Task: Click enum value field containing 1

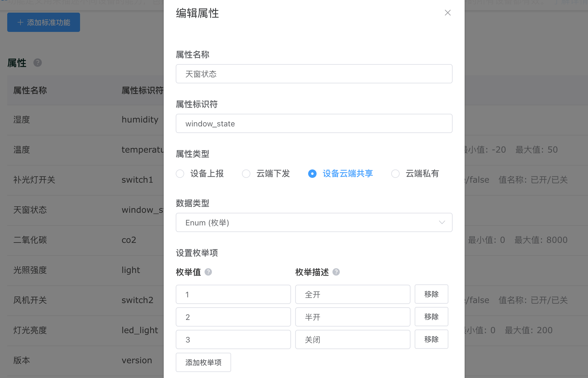Action: click(x=233, y=294)
